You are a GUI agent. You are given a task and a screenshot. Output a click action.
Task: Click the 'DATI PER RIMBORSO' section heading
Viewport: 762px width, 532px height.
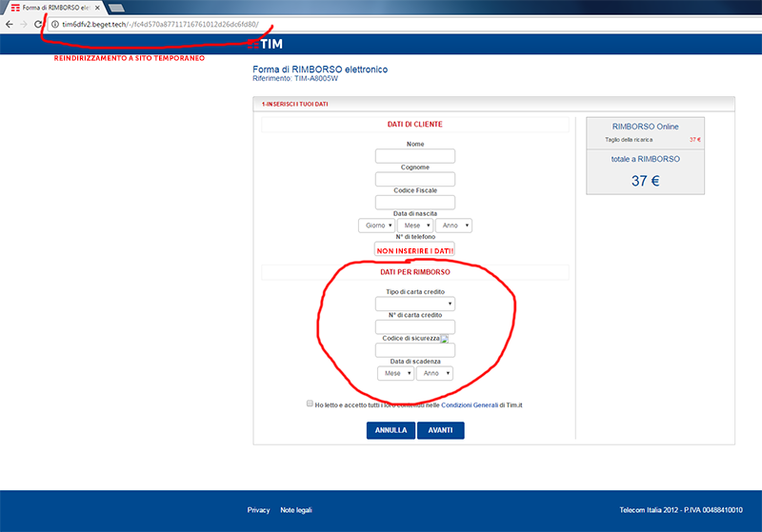tap(415, 272)
